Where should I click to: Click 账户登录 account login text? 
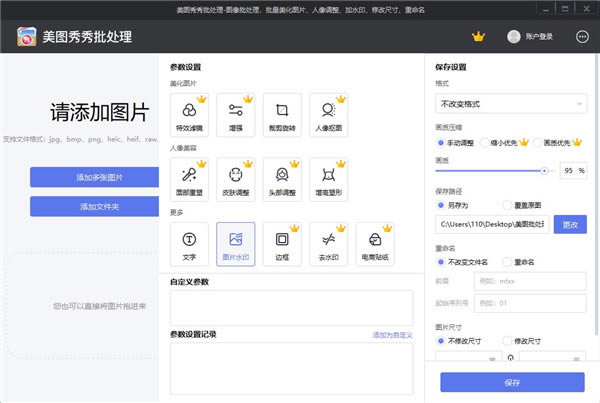[x=539, y=37]
